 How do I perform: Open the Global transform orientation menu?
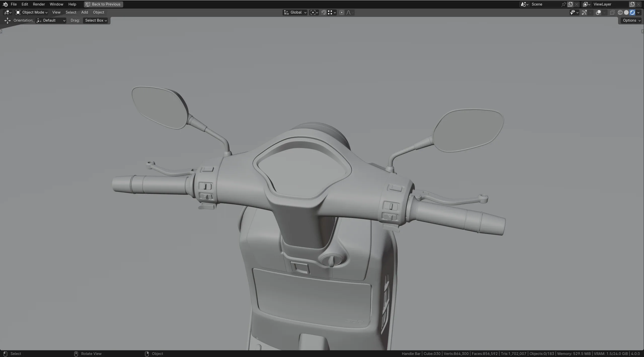coord(294,12)
